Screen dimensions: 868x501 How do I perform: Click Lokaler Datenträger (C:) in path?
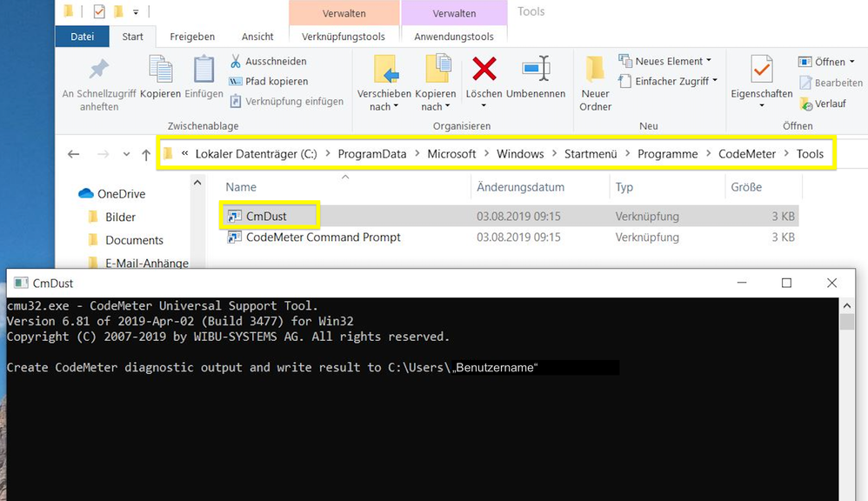tap(256, 154)
